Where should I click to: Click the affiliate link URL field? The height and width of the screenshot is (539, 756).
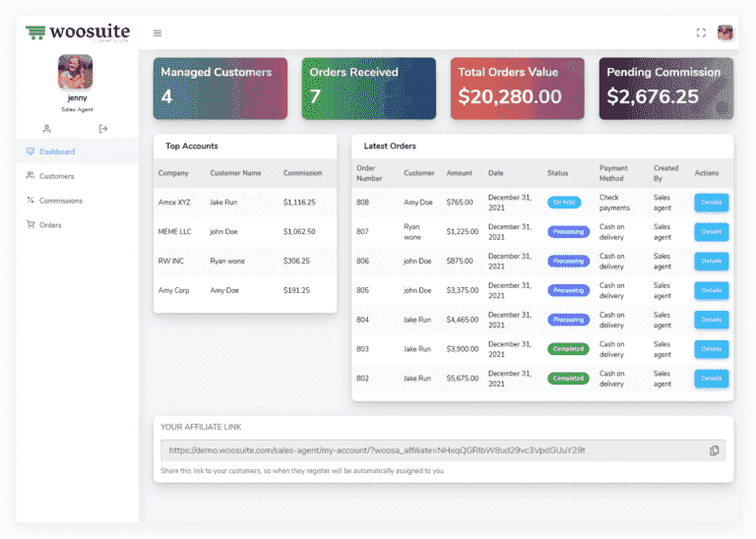[443, 450]
